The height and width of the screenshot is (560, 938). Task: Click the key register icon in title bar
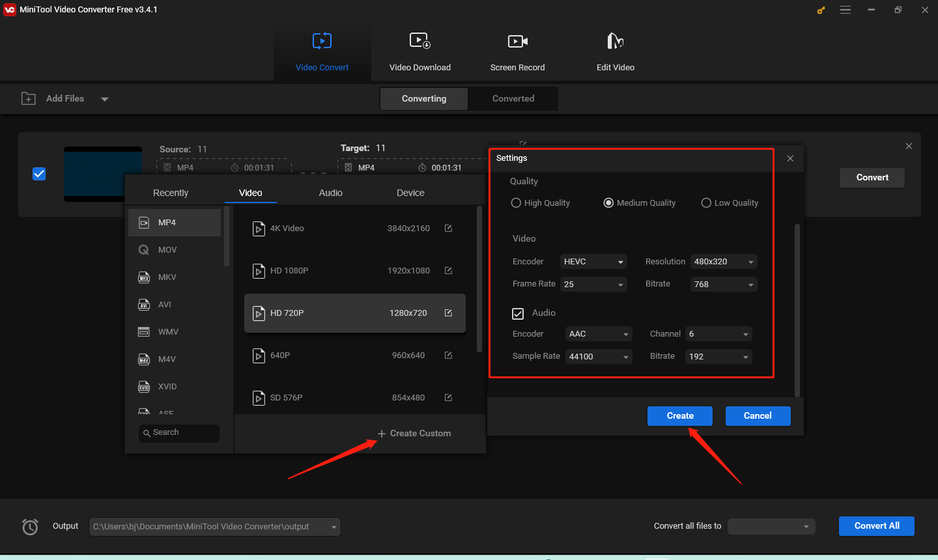click(821, 10)
